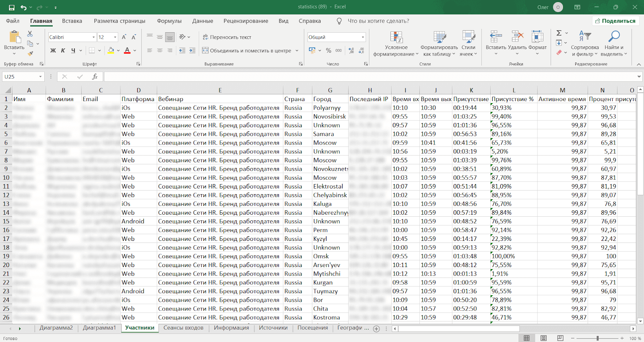Open the Calibri font name dropdown

[x=93, y=37]
